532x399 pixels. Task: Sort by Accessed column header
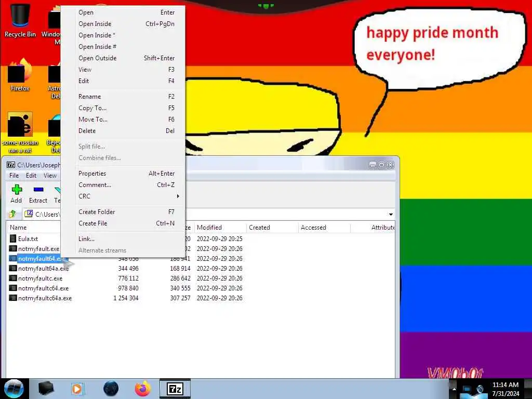pos(324,228)
